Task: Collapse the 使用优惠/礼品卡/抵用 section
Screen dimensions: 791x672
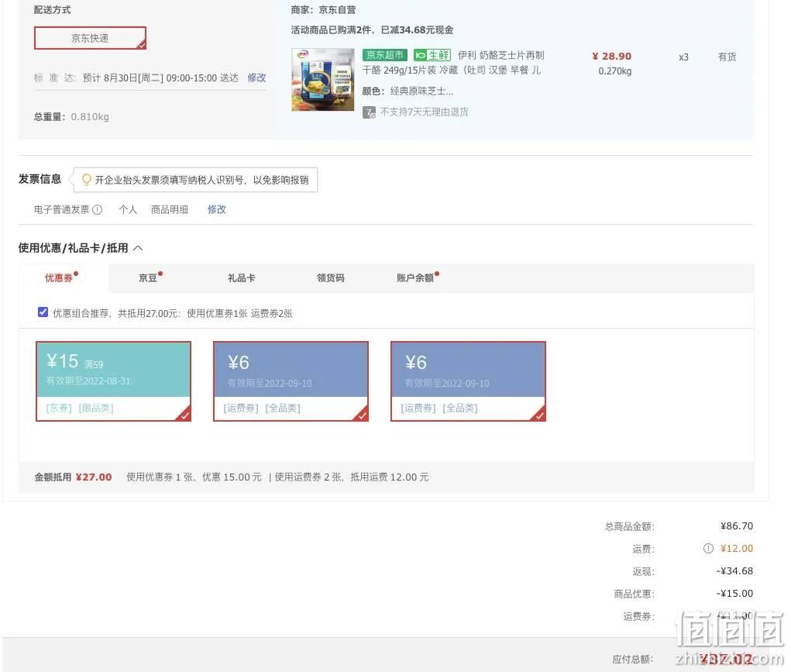Action: (x=138, y=248)
